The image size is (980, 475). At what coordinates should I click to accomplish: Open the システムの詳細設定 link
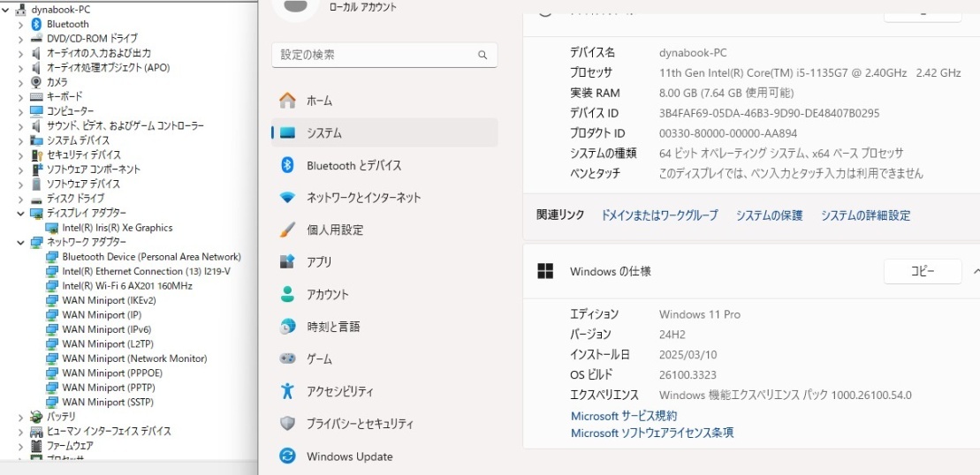(x=865, y=215)
